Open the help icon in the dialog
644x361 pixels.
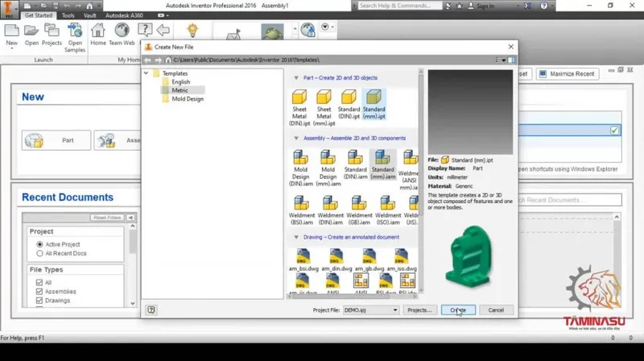151,309
